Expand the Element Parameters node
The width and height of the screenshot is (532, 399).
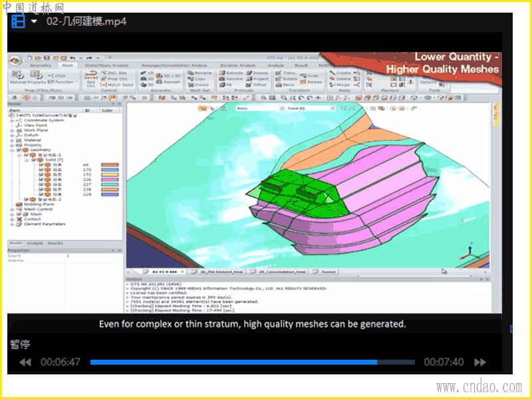click(x=12, y=224)
